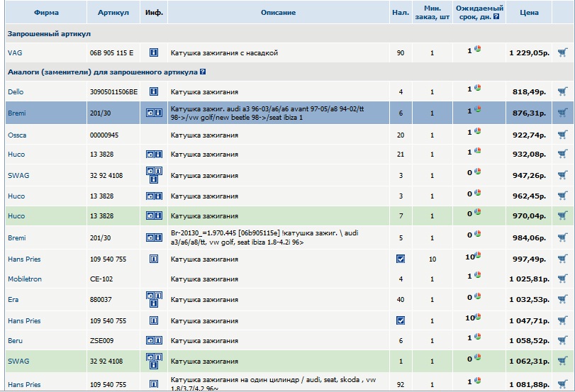Open photo icon in the Era 880037 row
This screenshot has width=575, height=392.
tap(150, 295)
